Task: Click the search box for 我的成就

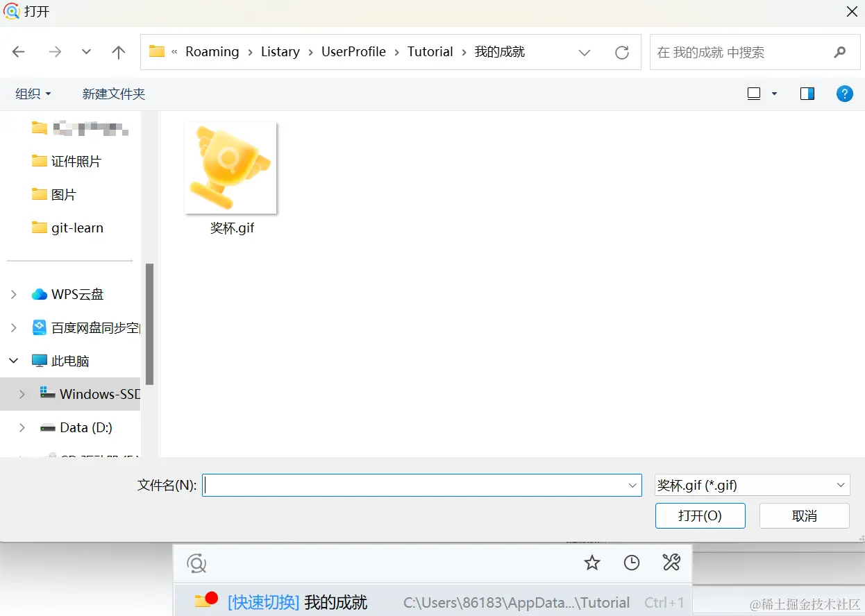Action: (x=755, y=52)
